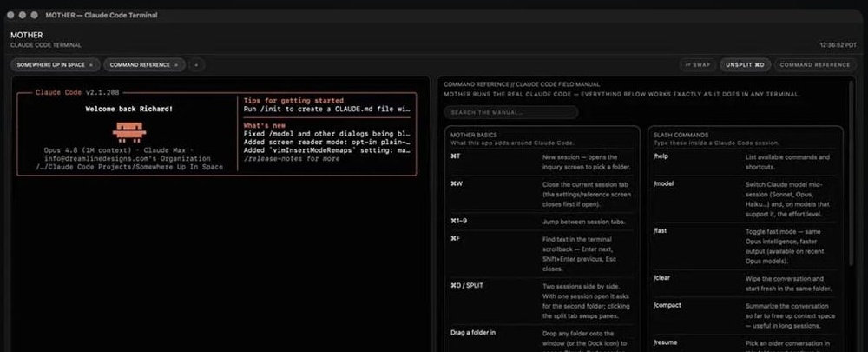This screenshot has width=868, height=352.
Task: Click the 12:36:52 PDT clock
Action: (x=838, y=45)
